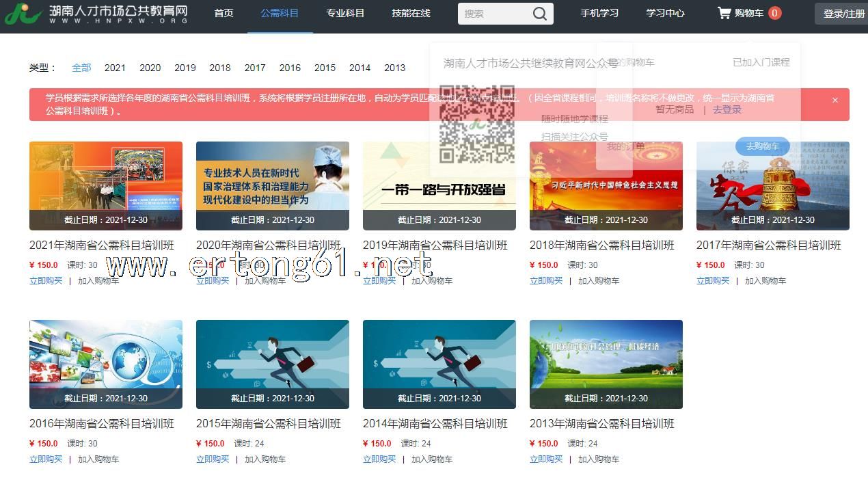Click the search magnifier icon
The image size is (868, 482).
[539, 14]
